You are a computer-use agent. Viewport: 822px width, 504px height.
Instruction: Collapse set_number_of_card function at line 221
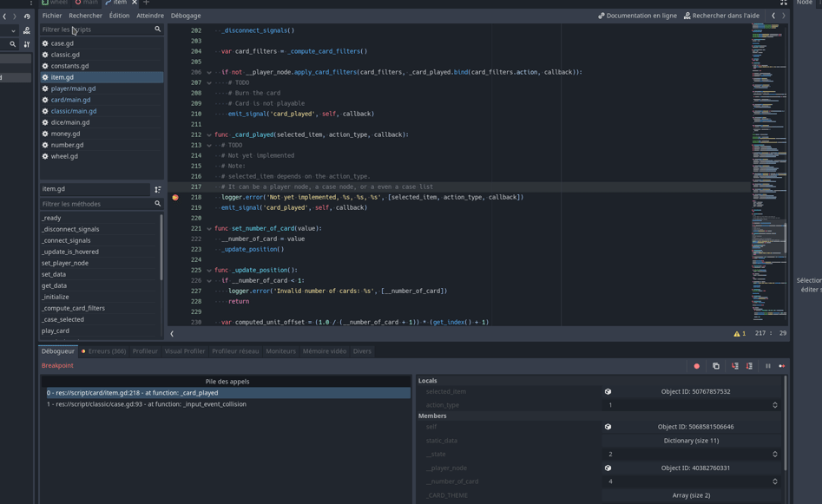click(209, 228)
